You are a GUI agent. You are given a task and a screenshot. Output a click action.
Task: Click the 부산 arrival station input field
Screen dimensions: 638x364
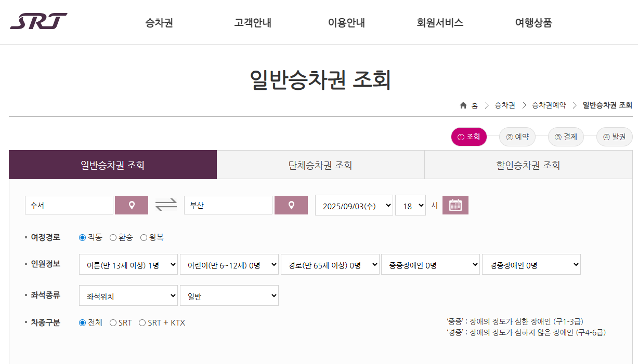(x=228, y=205)
